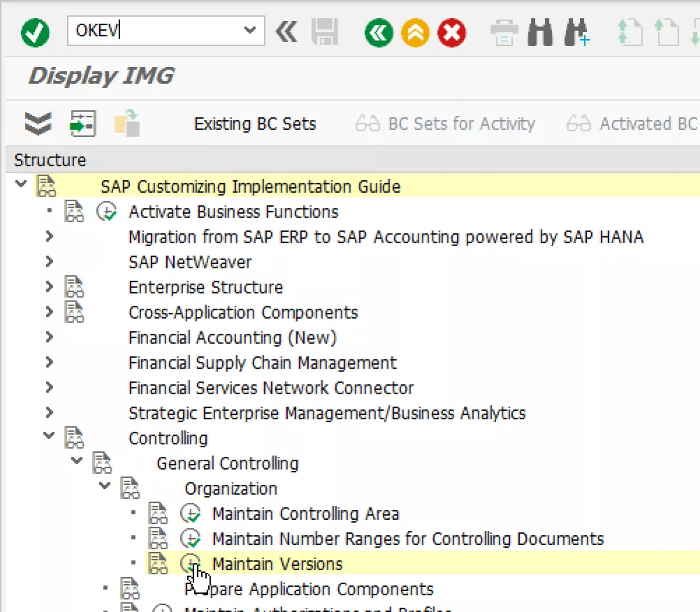Open documentation icon for SAP Customizing root
The image size is (700, 612).
click(x=46, y=186)
